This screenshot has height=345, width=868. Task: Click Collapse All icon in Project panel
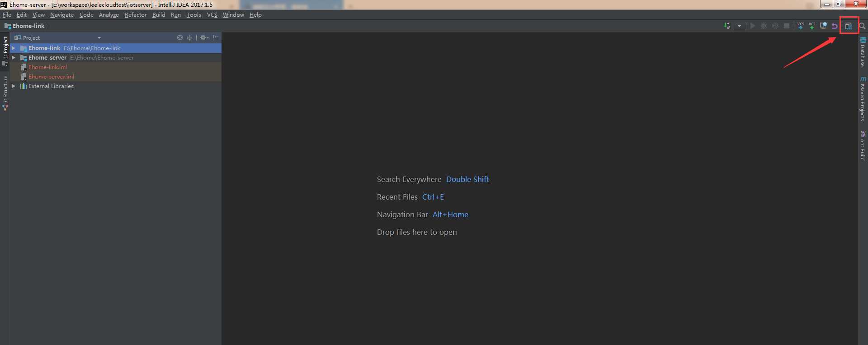point(190,37)
